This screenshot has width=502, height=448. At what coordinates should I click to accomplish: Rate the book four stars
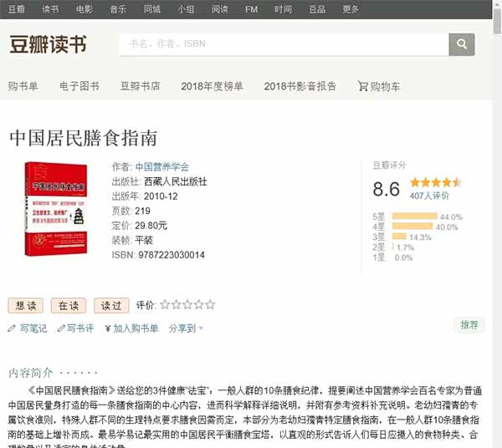198,304
